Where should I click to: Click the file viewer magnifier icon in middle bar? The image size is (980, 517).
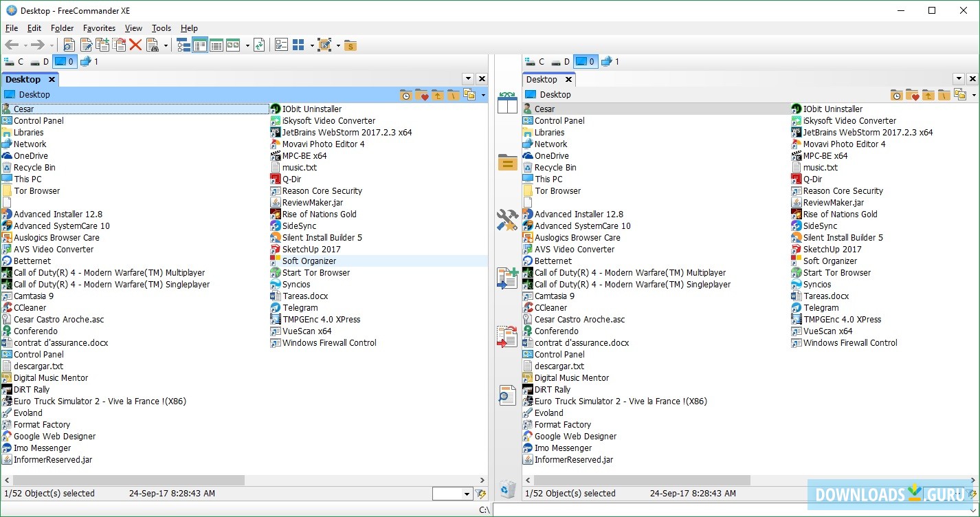coord(507,395)
